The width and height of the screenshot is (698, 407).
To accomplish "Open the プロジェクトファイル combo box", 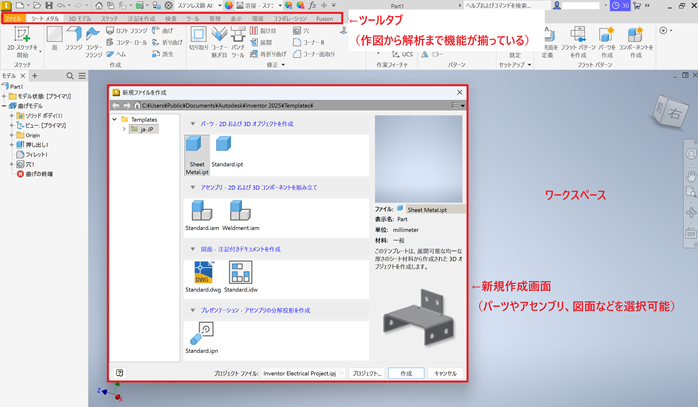I will click(303, 373).
